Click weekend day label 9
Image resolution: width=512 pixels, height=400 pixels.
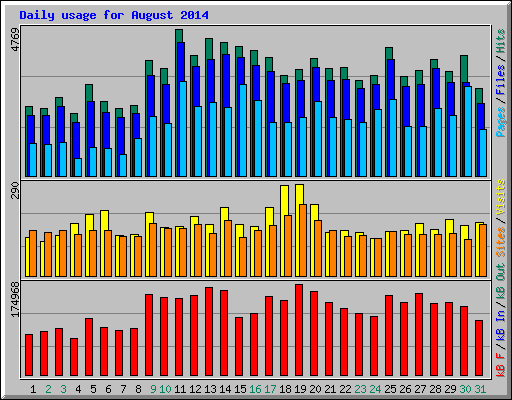point(153,389)
